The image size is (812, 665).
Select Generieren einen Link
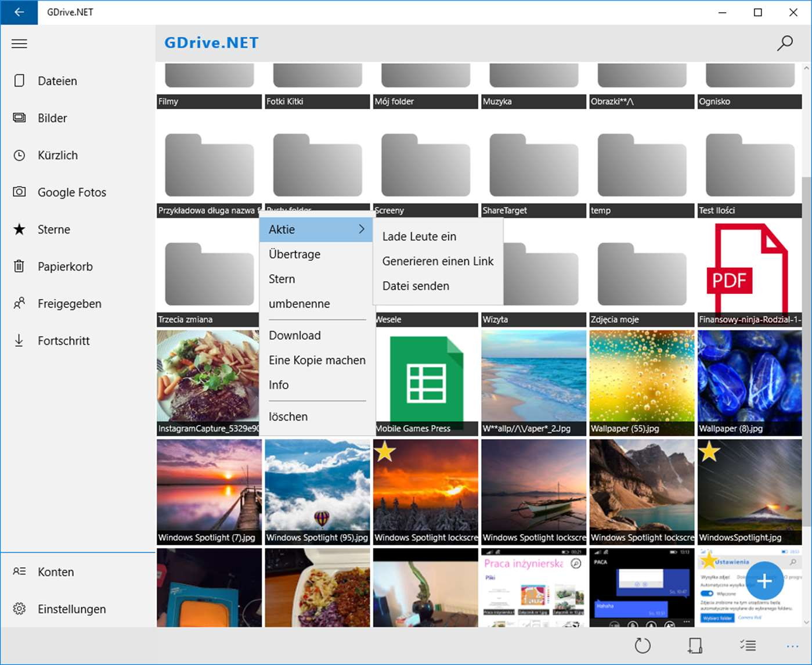click(438, 261)
